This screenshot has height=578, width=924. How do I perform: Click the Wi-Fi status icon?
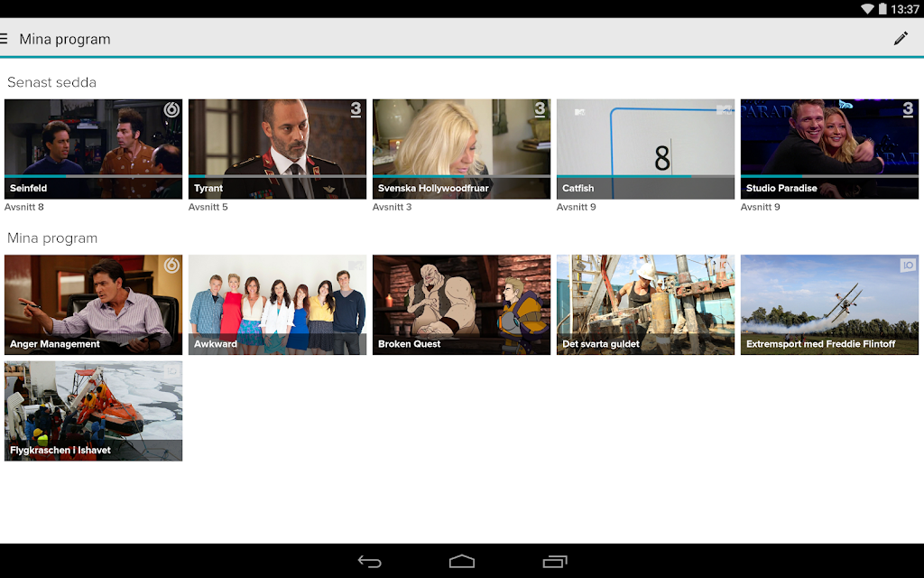click(867, 9)
